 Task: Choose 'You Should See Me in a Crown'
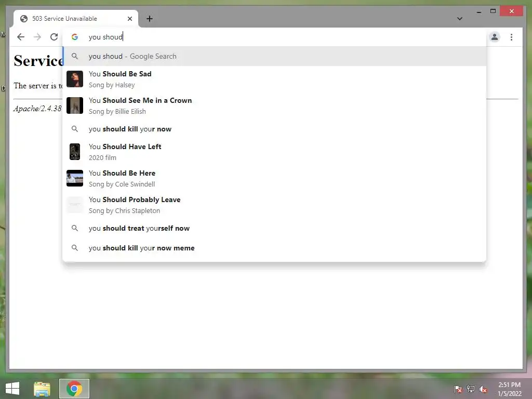click(274, 105)
